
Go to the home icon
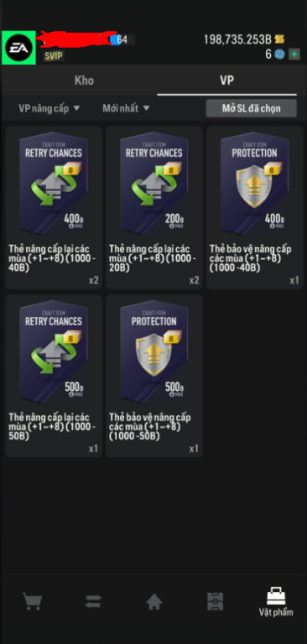[153, 602]
